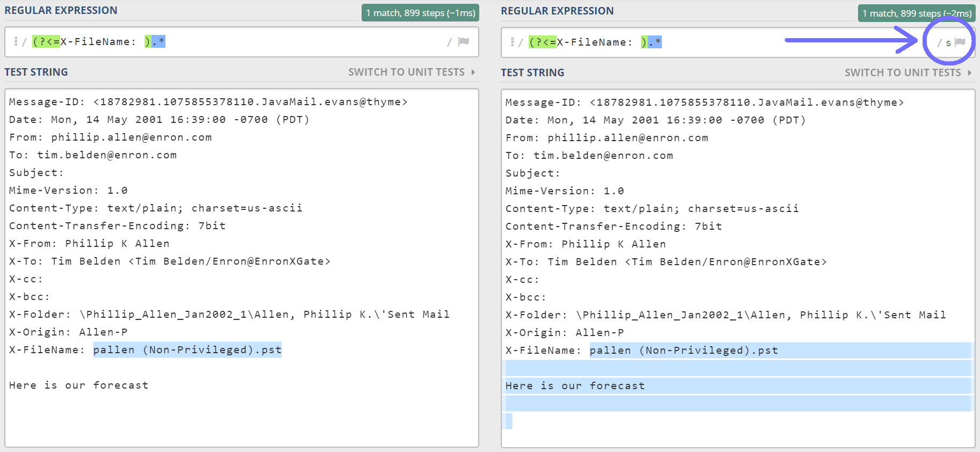Open regex flags menu beside the s modifier
Viewport: 980px width, 452px height.
click(960, 42)
